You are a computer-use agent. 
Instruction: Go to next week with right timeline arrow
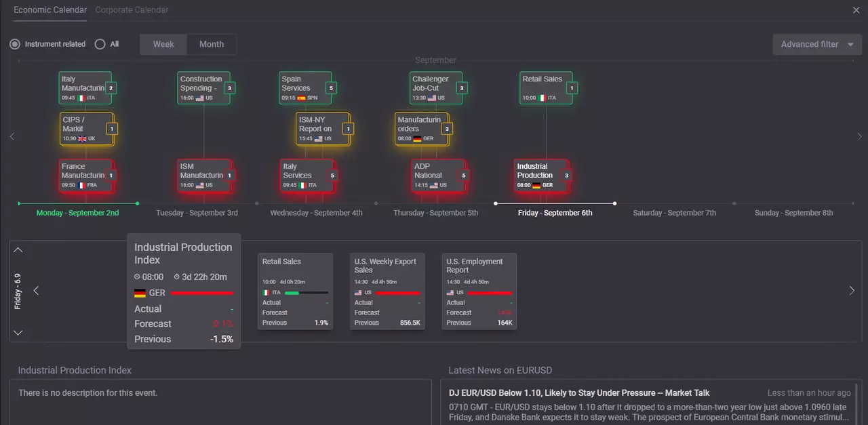coord(860,137)
